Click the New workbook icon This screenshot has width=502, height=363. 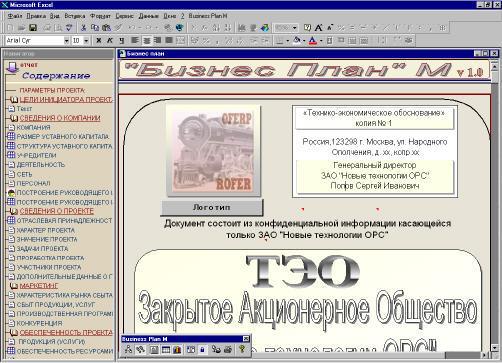pos(10,28)
